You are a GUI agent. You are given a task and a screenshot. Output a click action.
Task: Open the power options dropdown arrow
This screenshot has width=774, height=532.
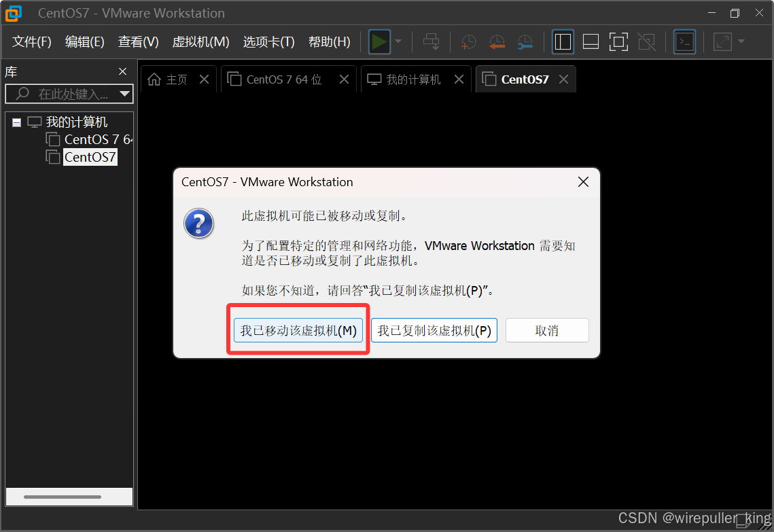coord(398,42)
